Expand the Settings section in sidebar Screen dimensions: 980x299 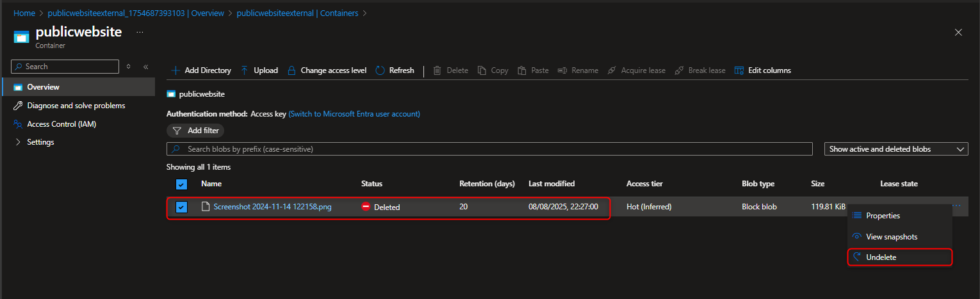[x=18, y=142]
